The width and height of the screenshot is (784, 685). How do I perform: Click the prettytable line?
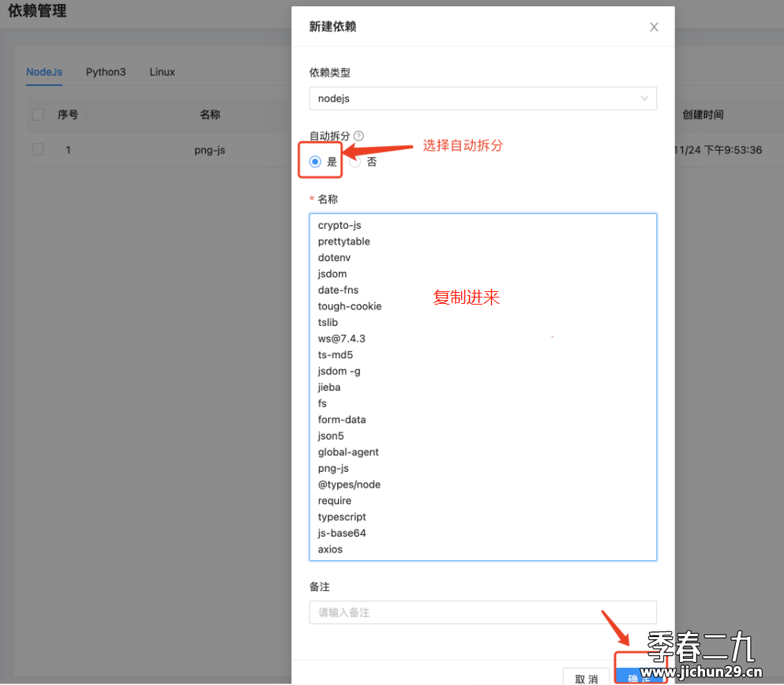tap(344, 241)
